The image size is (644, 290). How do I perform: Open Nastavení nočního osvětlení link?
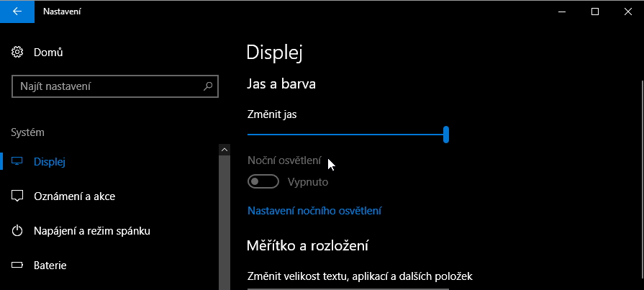[x=314, y=211]
